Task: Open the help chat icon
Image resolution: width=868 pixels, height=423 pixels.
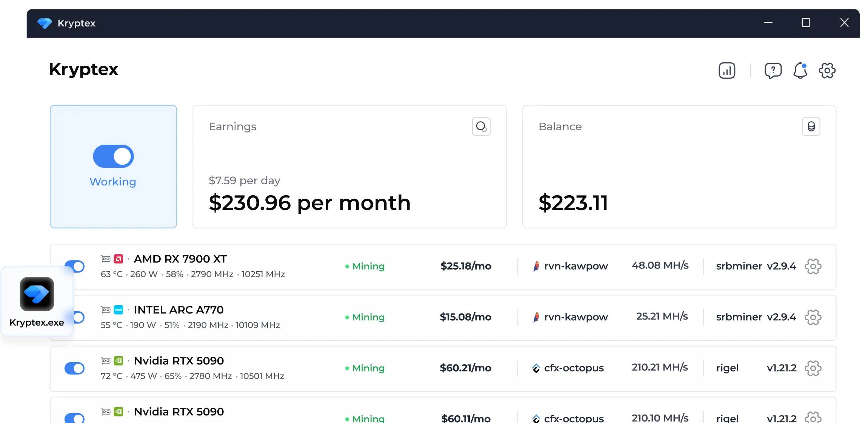Action: [773, 71]
